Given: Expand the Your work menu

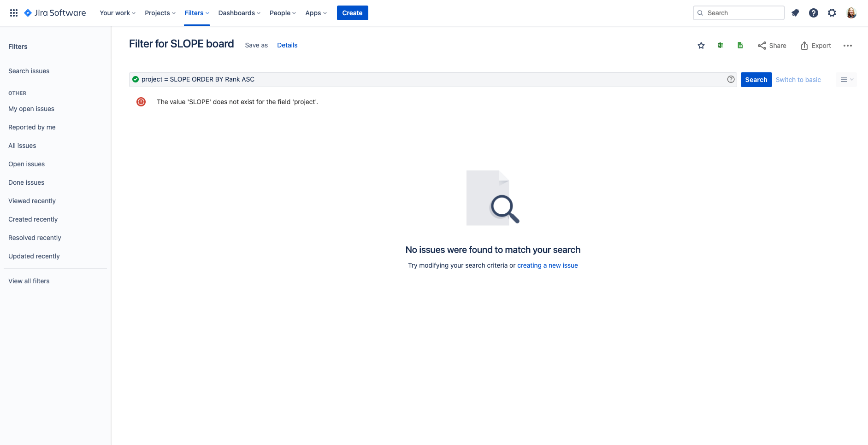Looking at the screenshot, I should click(118, 13).
